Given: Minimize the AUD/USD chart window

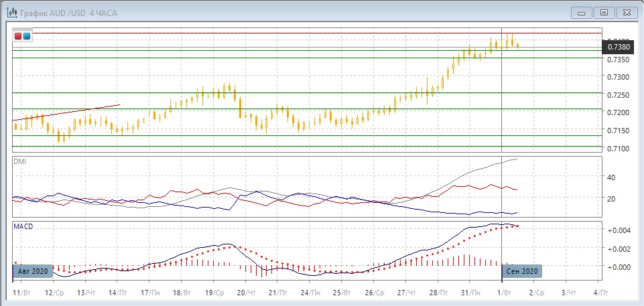Looking at the screenshot, I should click(581, 12).
